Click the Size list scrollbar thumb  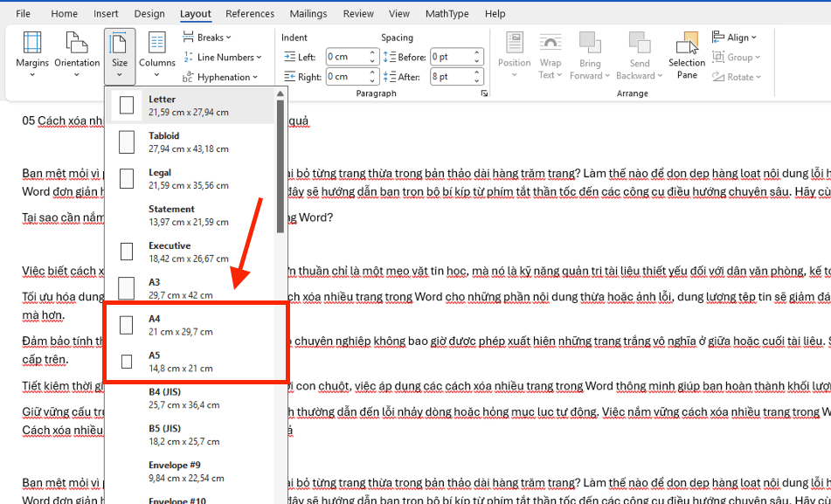(280, 167)
